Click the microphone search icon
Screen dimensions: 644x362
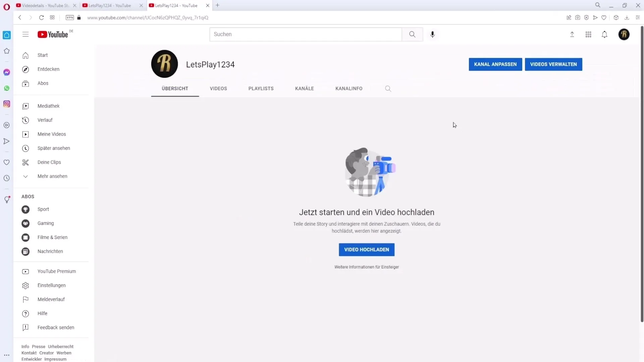coord(433,34)
